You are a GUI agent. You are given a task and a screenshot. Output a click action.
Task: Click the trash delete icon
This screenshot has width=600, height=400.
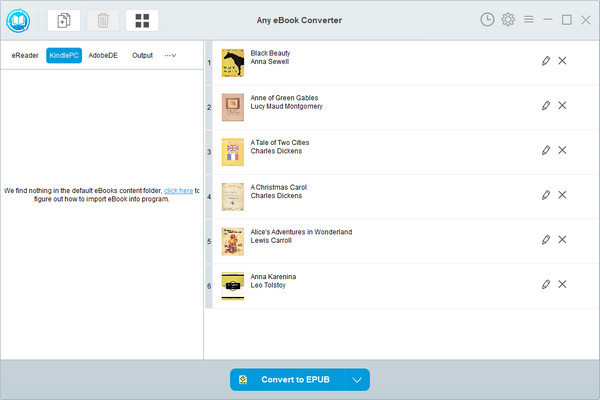point(101,20)
